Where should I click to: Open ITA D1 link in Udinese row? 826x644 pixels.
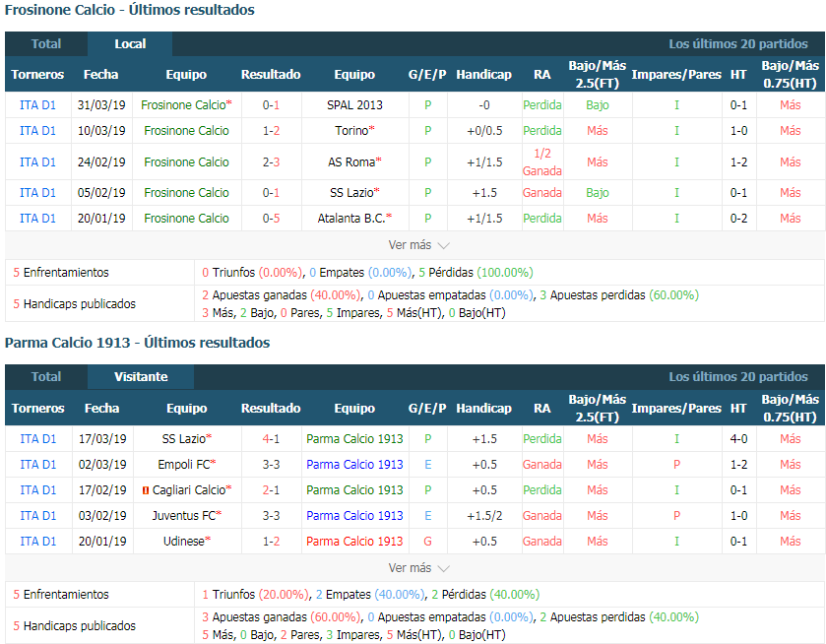pos(38,542)
